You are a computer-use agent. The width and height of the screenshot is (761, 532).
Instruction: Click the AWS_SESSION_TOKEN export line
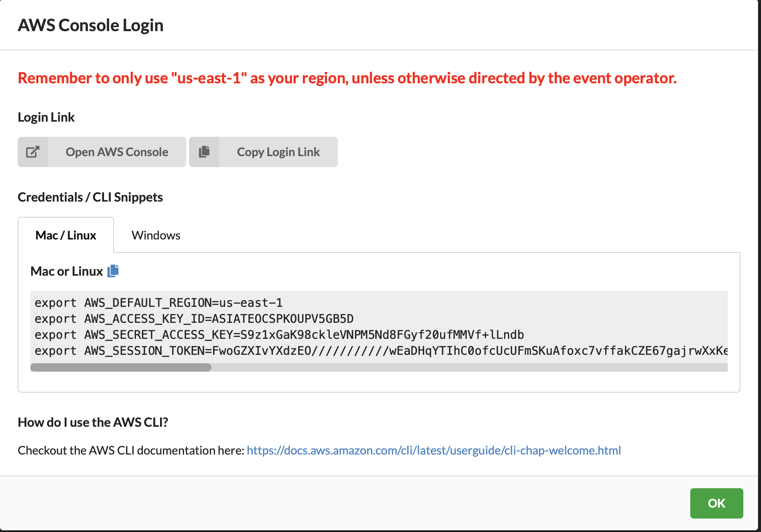click(381, 351)
